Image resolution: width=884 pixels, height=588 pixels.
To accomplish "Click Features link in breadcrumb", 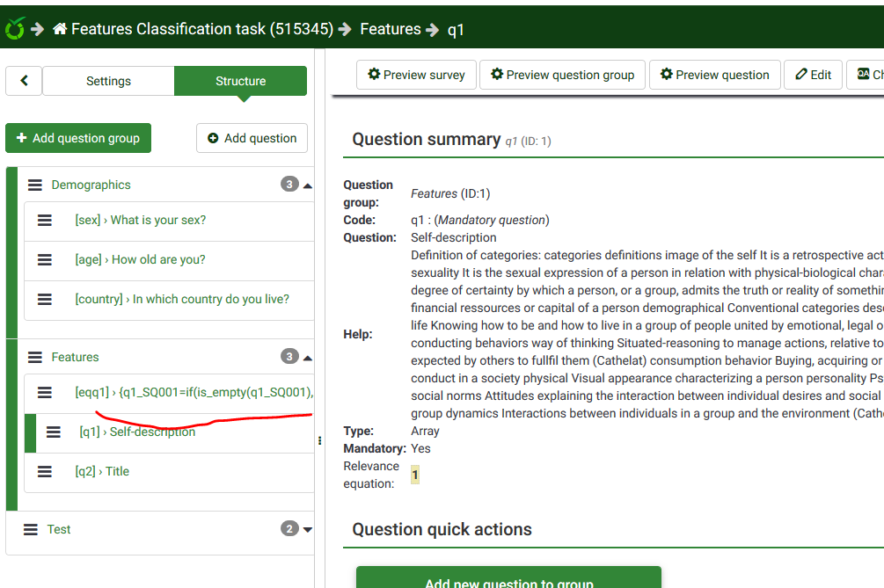I will coord(390,29).
